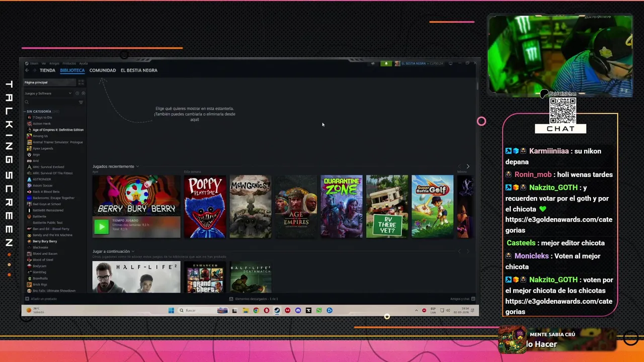Click the Windows Start button

pos(171,310)
